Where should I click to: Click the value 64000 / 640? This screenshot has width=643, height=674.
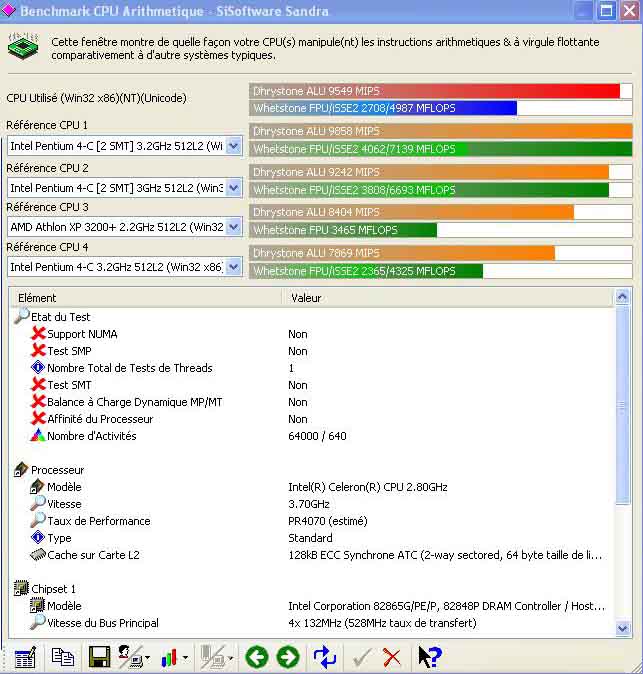(317, 436)
